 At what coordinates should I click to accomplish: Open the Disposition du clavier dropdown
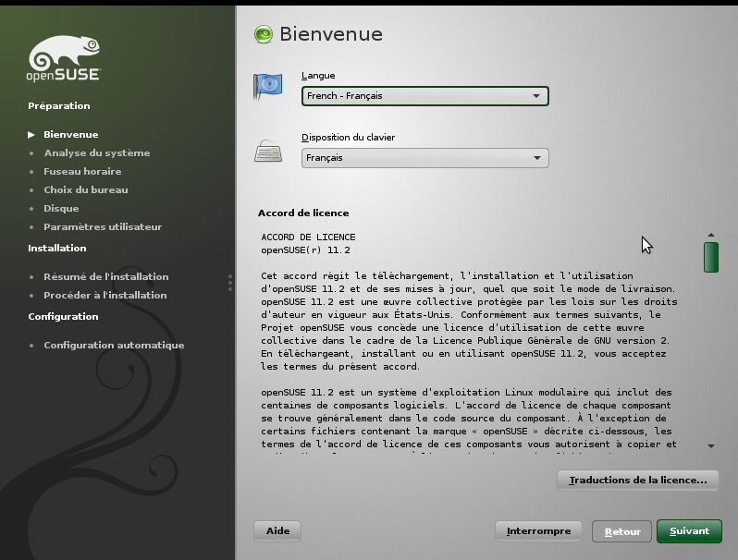(x=425, y=158)
